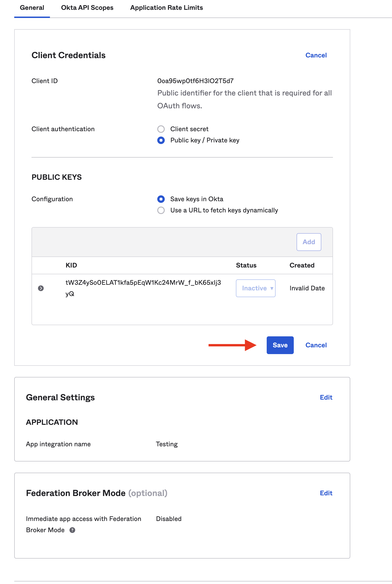Screen dimensions: 392x584
Task: Switch to the Okta API Scopes tab
Action: (x=87, y=8)
